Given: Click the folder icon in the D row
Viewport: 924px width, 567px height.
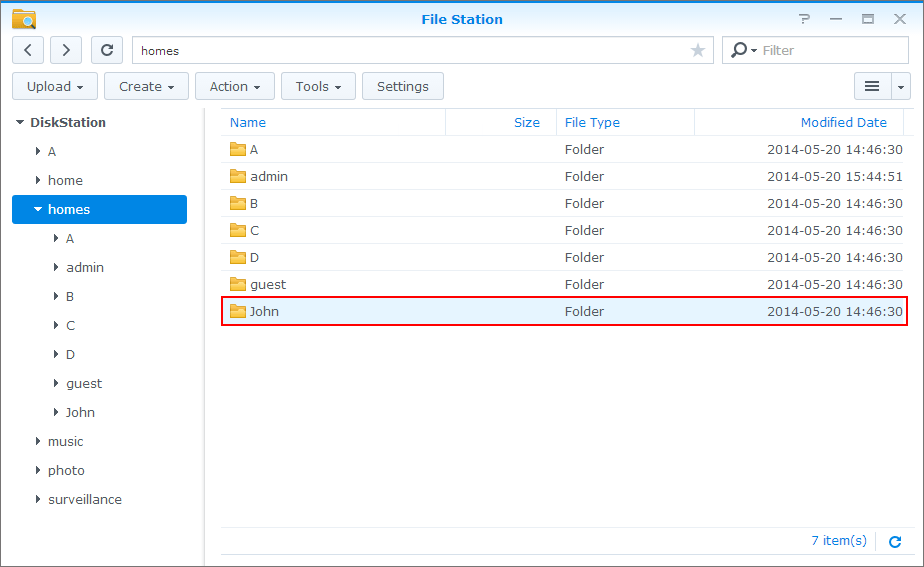Looking at the screenshot, I should [237, 257].
